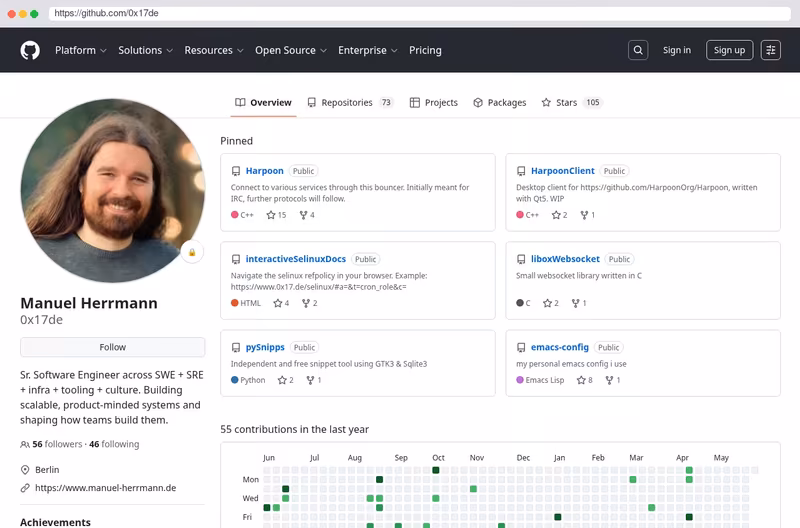
Task: Click the fork count on pySnipps
Action: [x=314, y=380]
